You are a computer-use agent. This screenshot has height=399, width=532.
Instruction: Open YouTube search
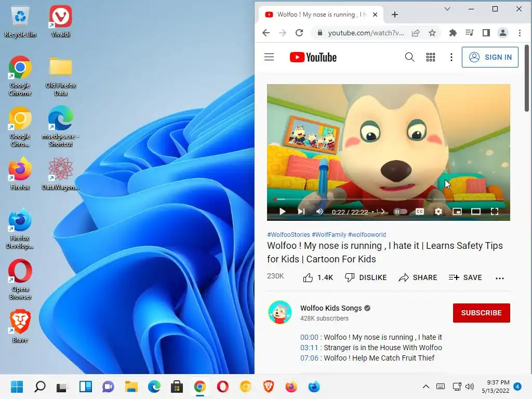(x=409, y=57)
